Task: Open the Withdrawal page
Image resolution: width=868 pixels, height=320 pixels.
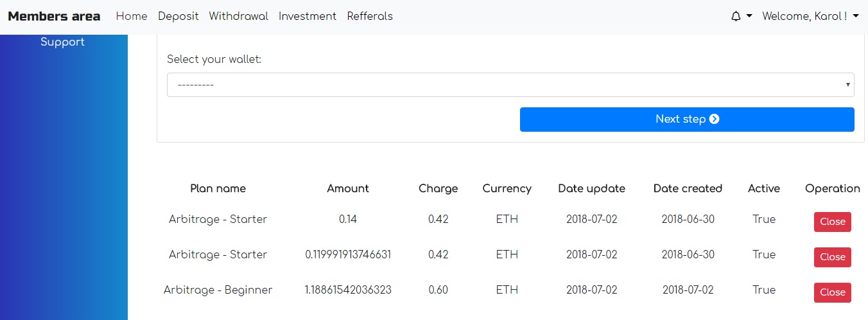Action: (239, 16)
